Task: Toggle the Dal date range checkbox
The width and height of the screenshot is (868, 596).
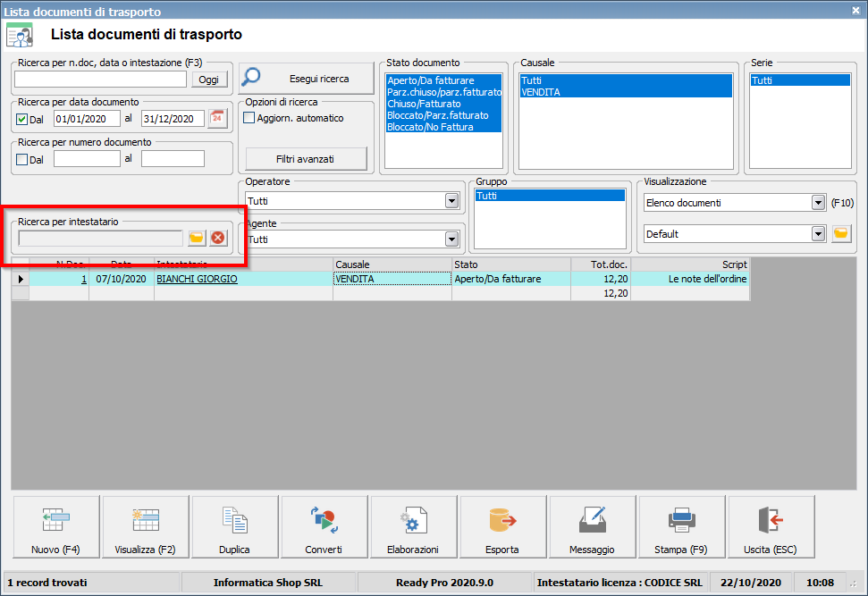Action: click(22, 119)
